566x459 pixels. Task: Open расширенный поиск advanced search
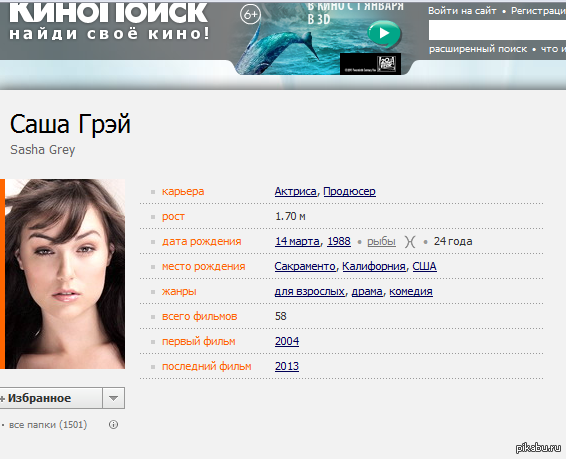point(478,49)
